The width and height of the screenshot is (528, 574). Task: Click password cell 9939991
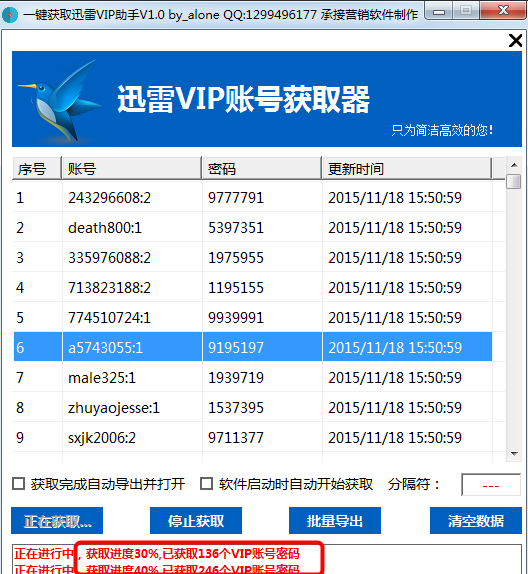tap(236, 318)
